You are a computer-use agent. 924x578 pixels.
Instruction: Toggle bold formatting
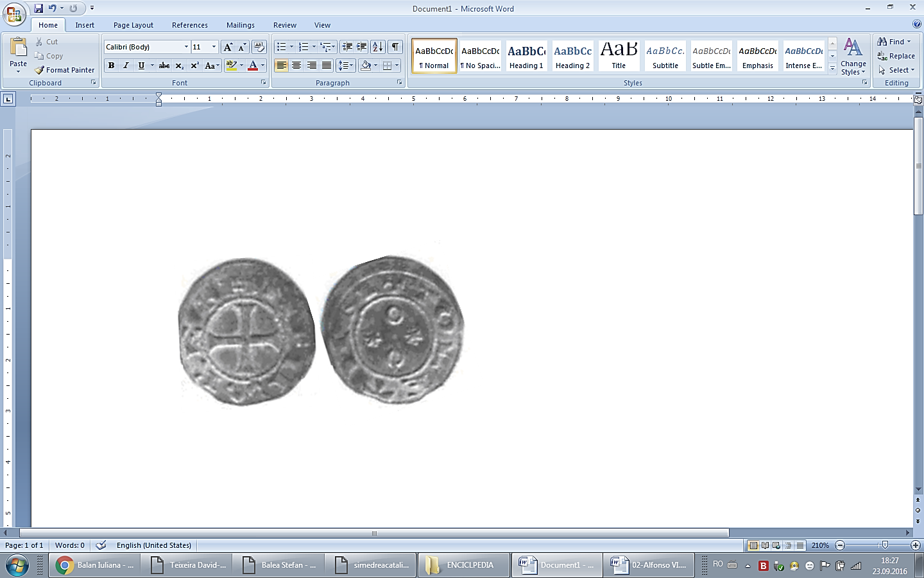(x=111, y=66)
